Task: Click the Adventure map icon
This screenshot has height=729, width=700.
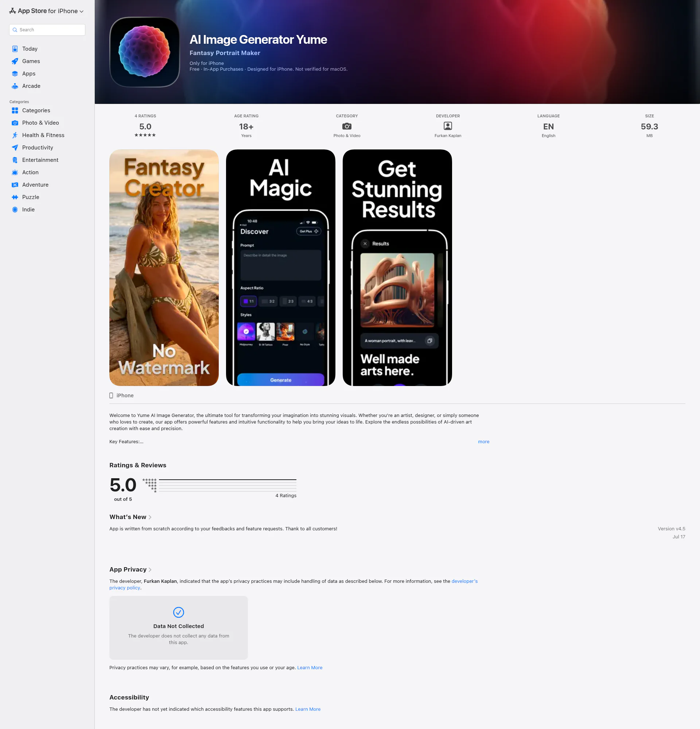Action: click(15, 185)
